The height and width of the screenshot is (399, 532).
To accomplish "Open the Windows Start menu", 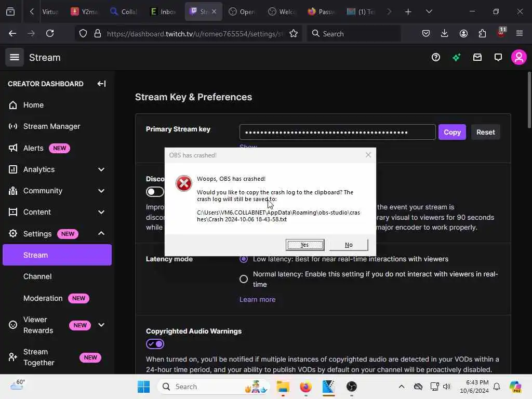I will [143, 387].
